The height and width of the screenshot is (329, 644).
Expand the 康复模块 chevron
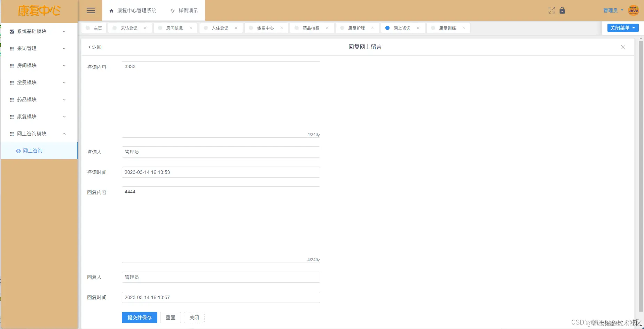[64, 117]
